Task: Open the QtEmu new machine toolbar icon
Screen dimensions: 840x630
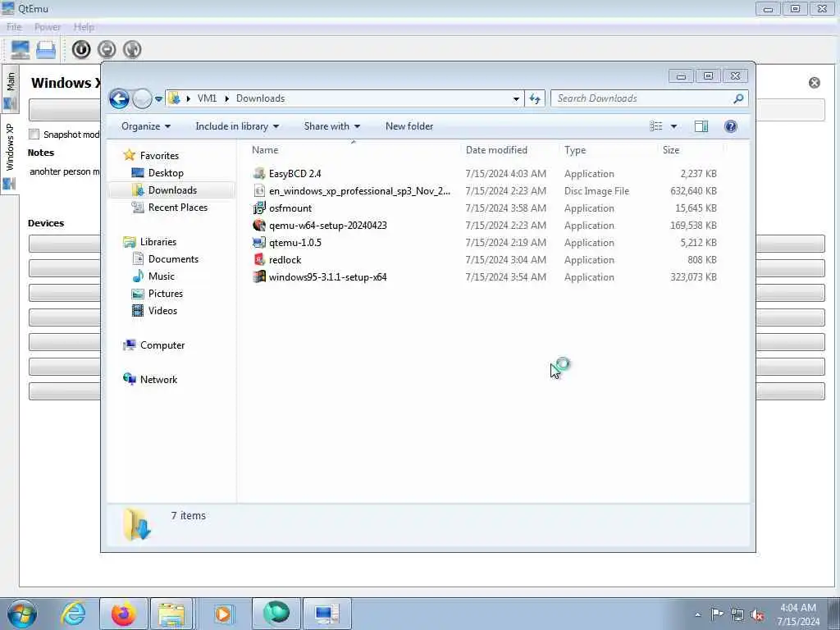Action: pyautogui.click(x=21, y=50)
